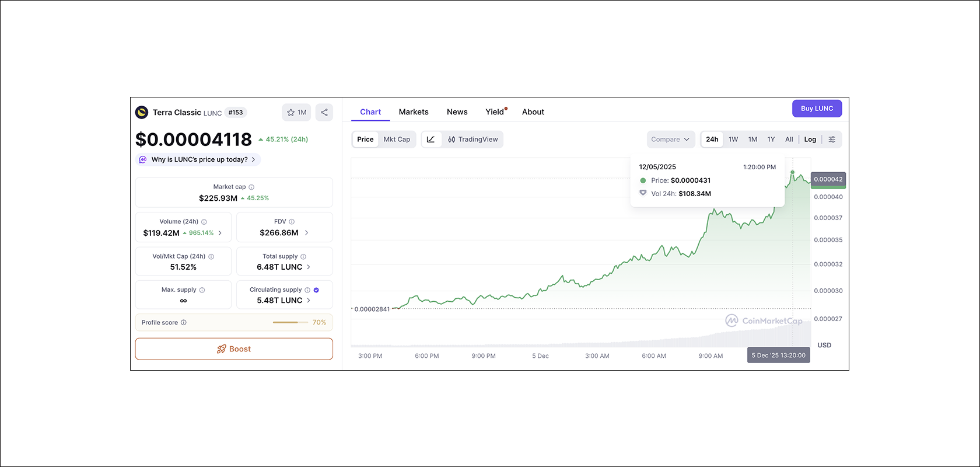Expand FDV details chevron
The image size is (980, 467).
tap(306, 233)
